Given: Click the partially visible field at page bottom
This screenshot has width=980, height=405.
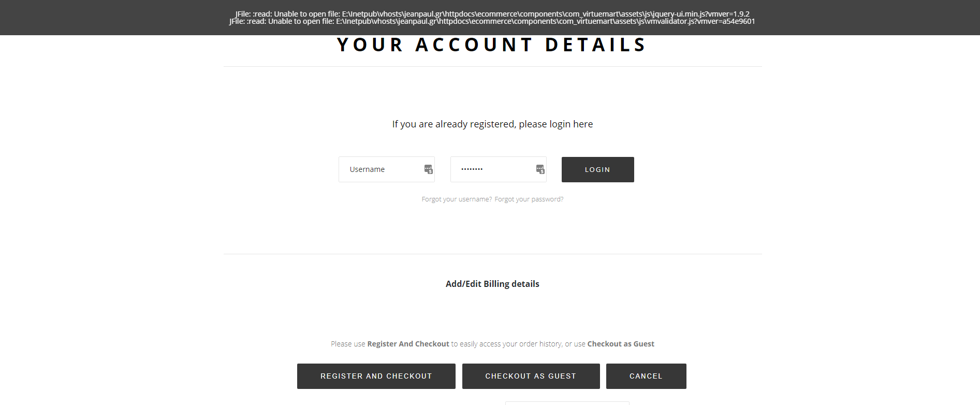Looking at the screenshot, I should pyautogui.click(x=567, y=403).
